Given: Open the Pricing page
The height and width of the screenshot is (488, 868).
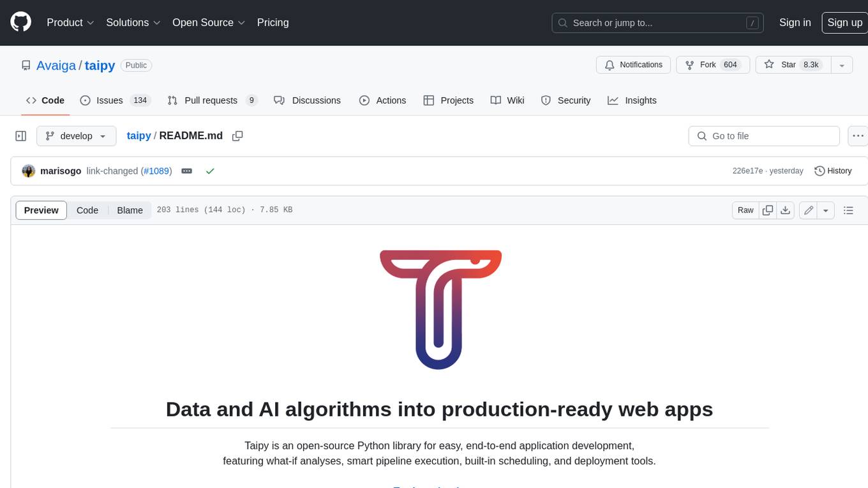Looking at the screenshot, I should (x=273, y=22).
